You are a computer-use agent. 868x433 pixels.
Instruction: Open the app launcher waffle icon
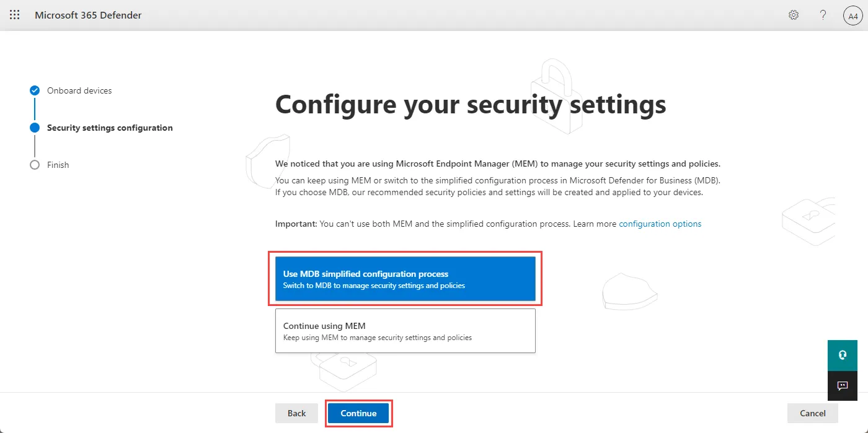coord(15,15)
